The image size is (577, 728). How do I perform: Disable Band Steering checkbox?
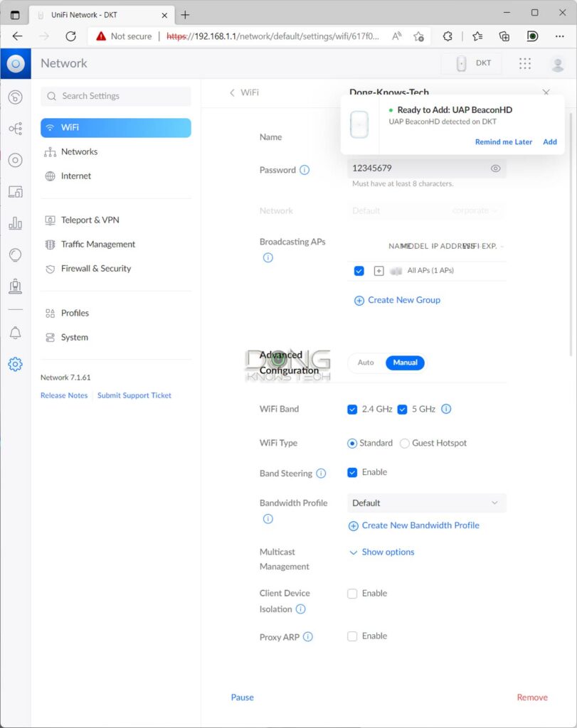pos(352,473)
